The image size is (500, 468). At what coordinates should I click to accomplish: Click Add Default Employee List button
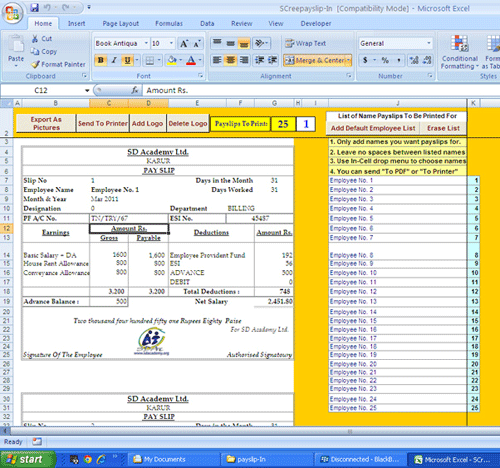click(373, 128)
